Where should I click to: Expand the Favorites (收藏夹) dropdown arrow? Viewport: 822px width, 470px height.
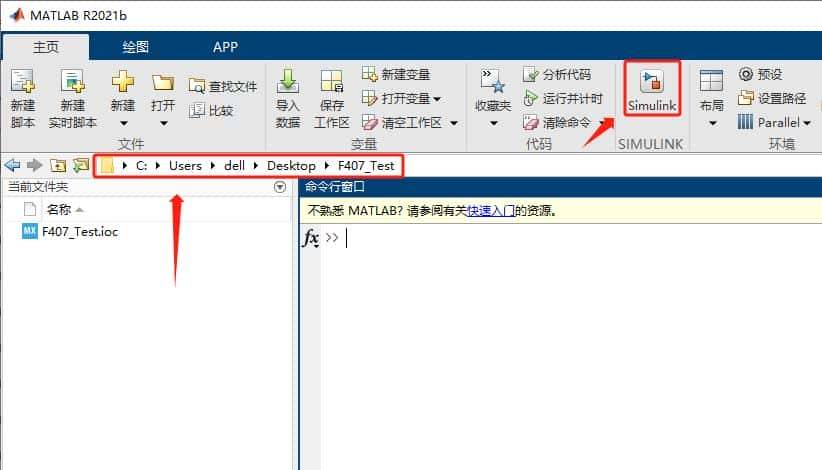(x=493, y=124)
